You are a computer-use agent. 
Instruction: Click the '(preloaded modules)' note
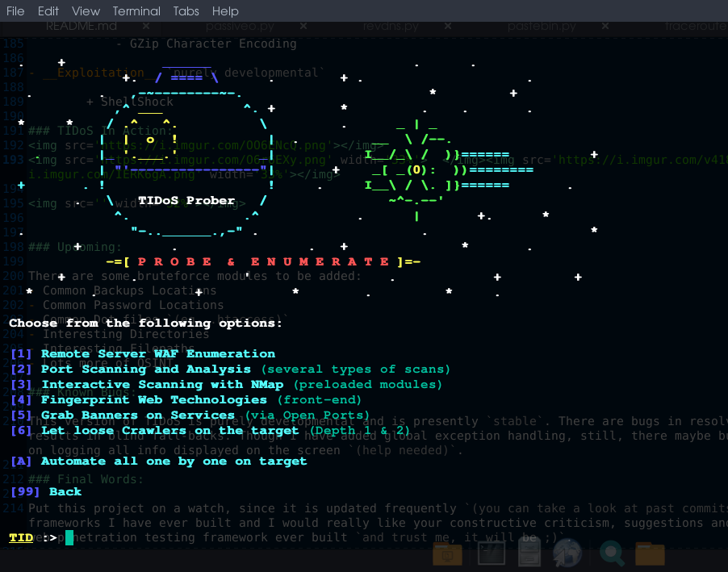coord(368,385)
